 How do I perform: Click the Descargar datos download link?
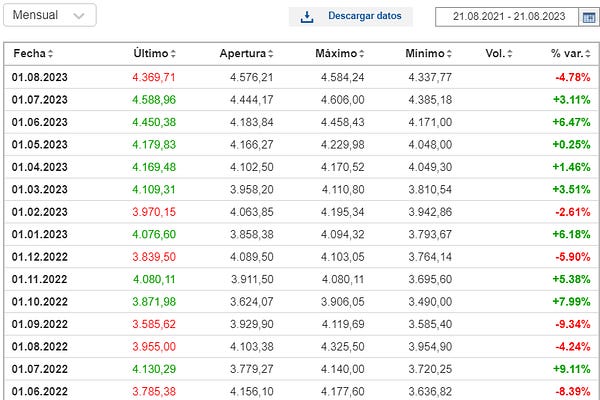point(364,16)
